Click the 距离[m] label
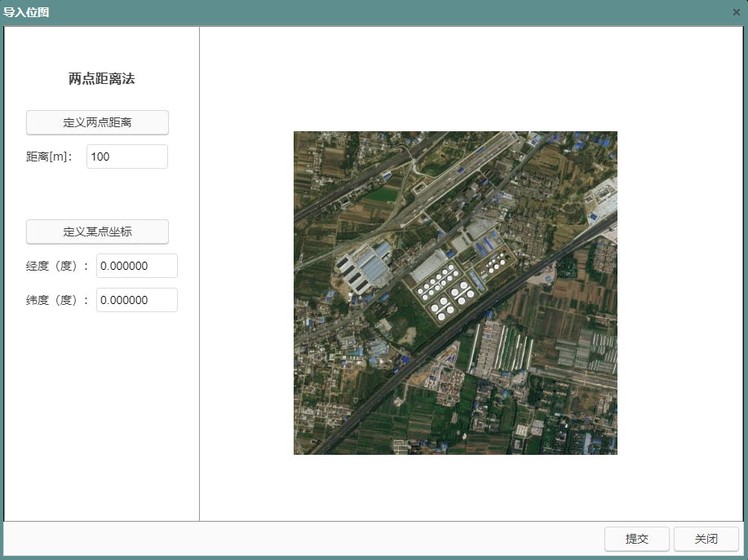This screenshot has width=748, height=560. click(49, 157)
